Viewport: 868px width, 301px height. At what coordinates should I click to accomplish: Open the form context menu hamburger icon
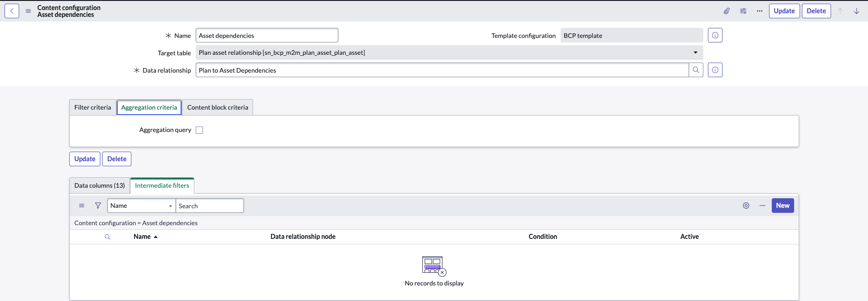click(28, 11)
